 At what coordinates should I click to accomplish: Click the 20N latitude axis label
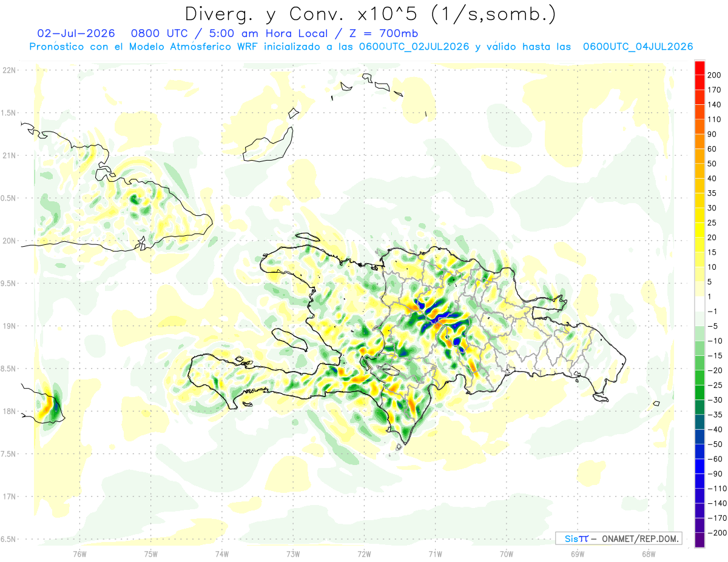[9, 241]
